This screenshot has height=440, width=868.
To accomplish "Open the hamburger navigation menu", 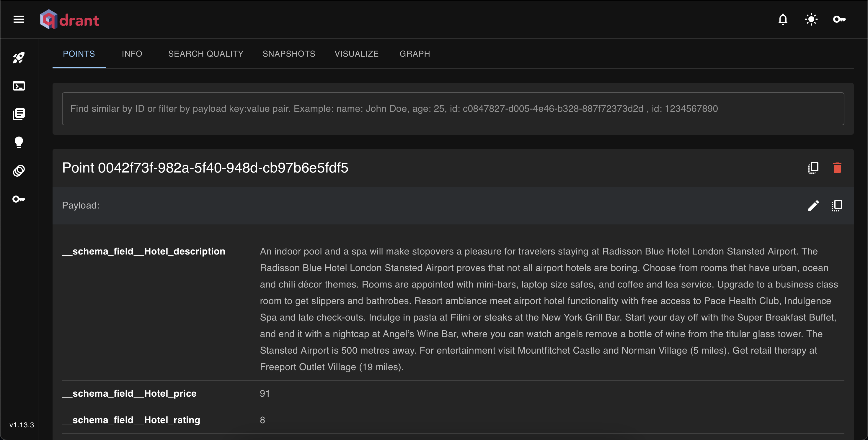I will pyautogui.click(x=19, y=19).
